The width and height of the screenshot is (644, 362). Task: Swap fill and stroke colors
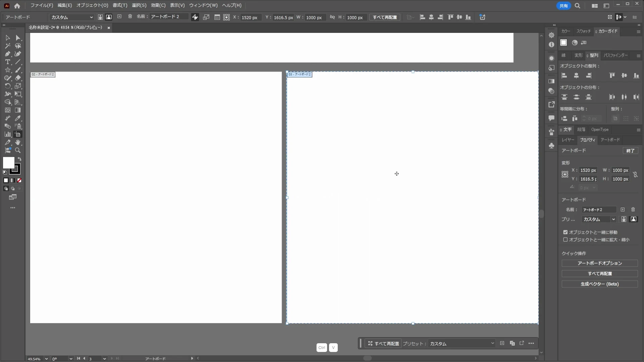pyautogui.click(x=19, y=159)
